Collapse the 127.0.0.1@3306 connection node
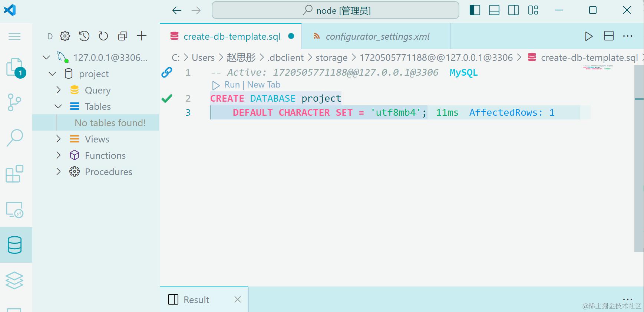The height and width of the screenshot is (312, 644). coord(46,58)
